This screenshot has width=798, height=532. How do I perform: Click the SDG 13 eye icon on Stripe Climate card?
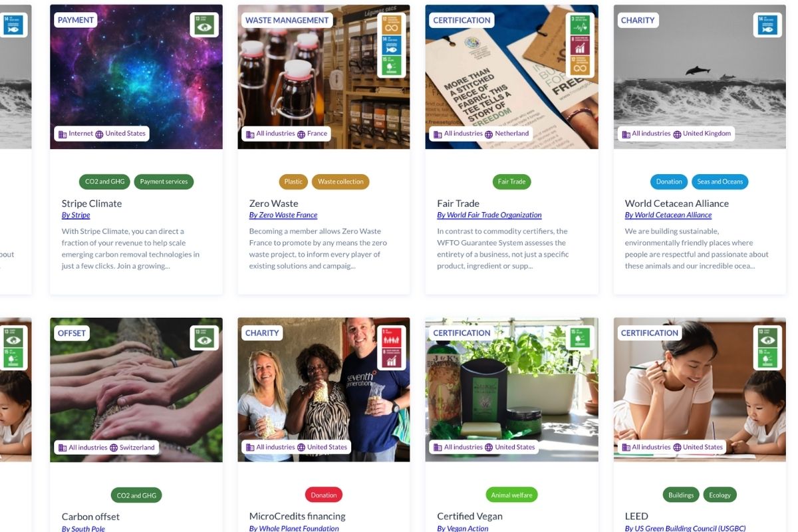click(204, 25)
